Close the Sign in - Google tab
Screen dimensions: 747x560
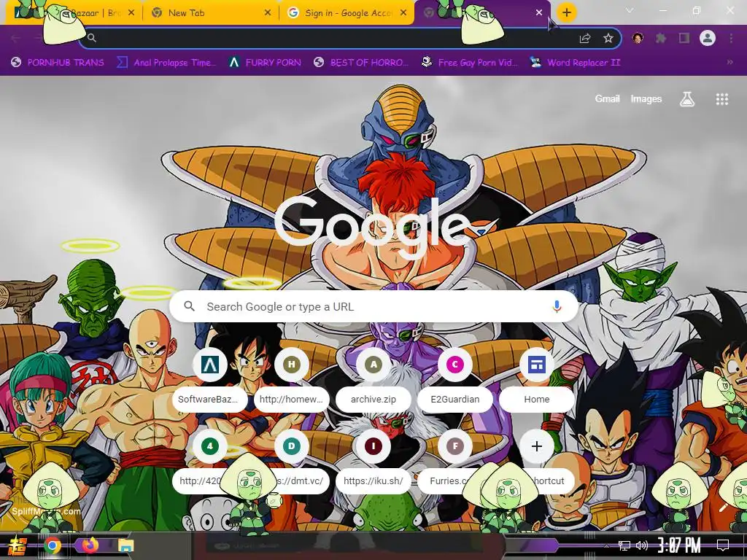[x=403, y=13]
